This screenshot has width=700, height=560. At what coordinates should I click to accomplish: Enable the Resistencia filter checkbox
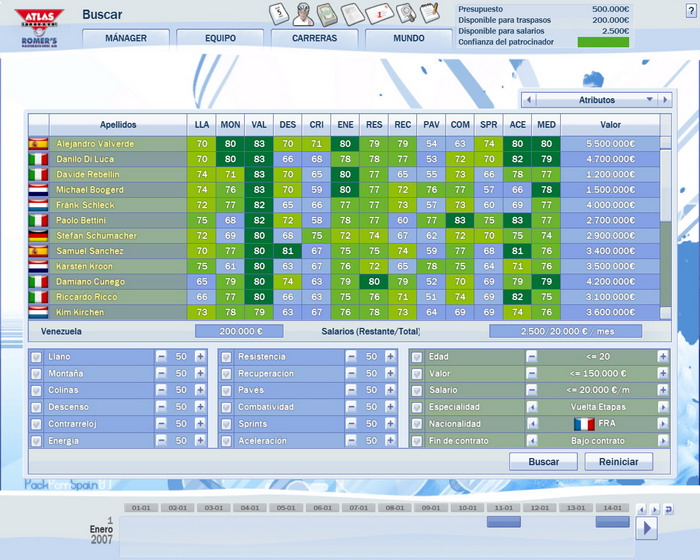coord(227,357)
